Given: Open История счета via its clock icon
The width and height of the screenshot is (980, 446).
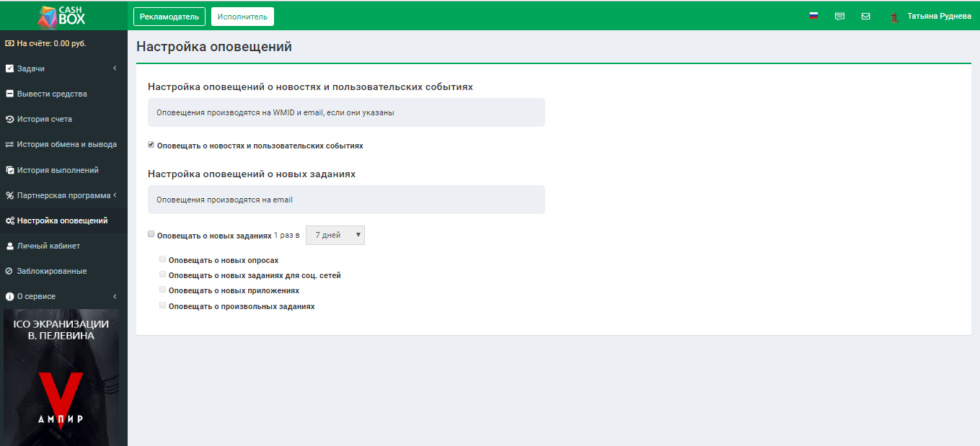Looking at the screenshot, I should coord(9,118).
